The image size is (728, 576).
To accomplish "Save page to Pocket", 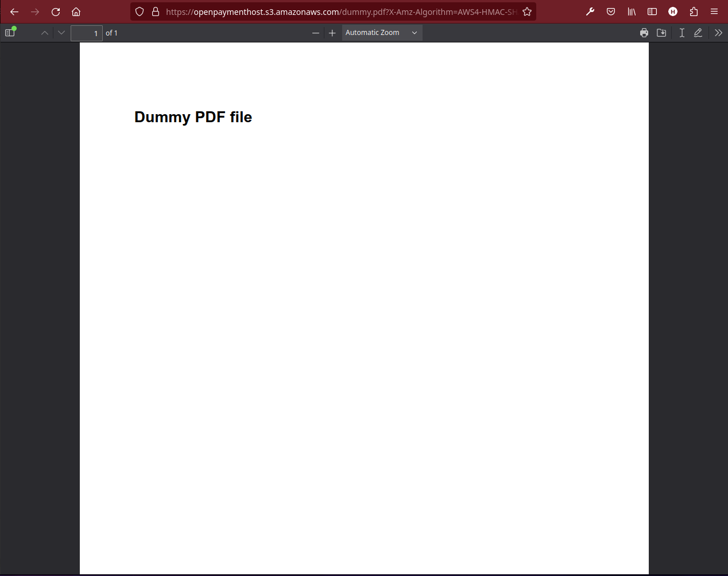I will (x=611, y=11).
